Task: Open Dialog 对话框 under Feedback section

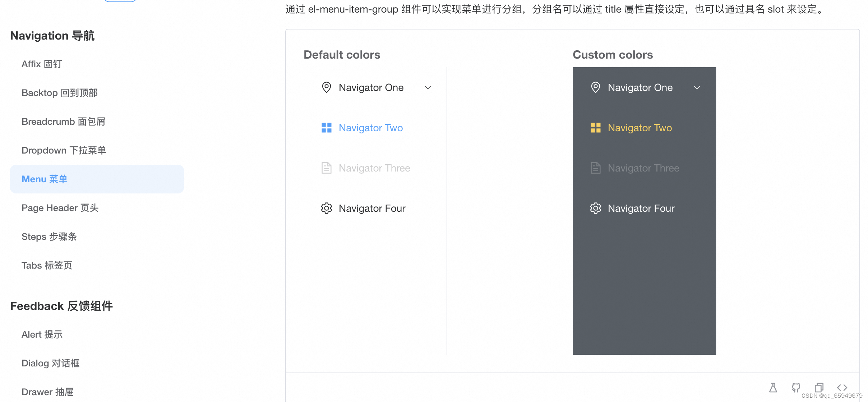Action: click(50, 363)
